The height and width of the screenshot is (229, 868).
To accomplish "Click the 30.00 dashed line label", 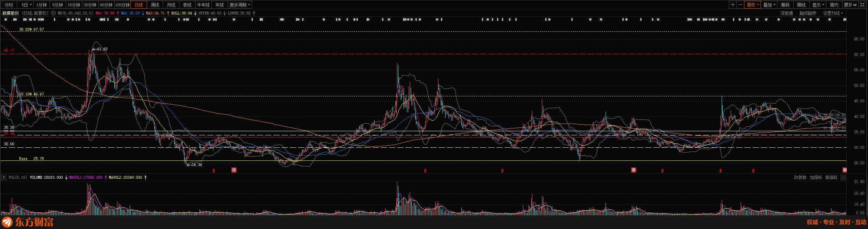I will pyautogui.click(x=9, y=144).
